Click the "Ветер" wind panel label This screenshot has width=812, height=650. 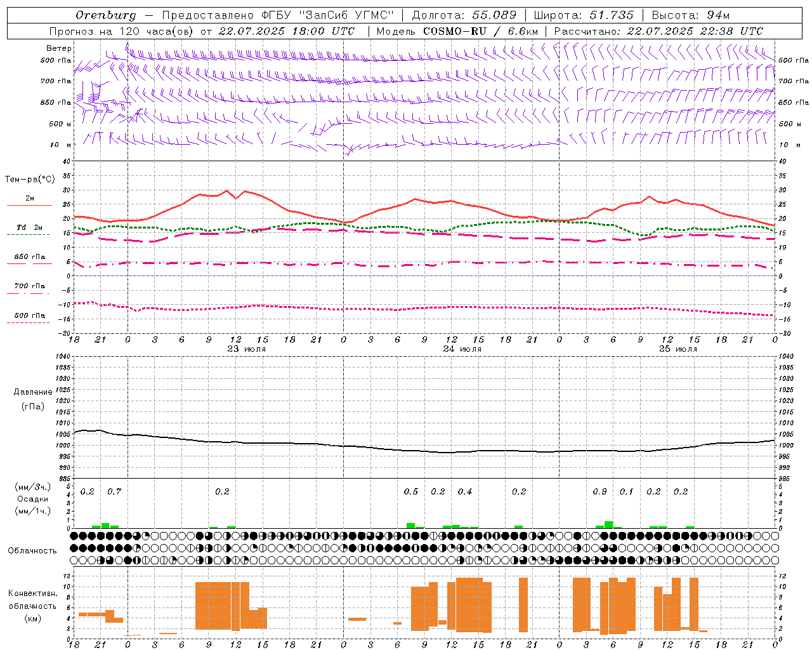pyautogui.click(x=59, y=48)
